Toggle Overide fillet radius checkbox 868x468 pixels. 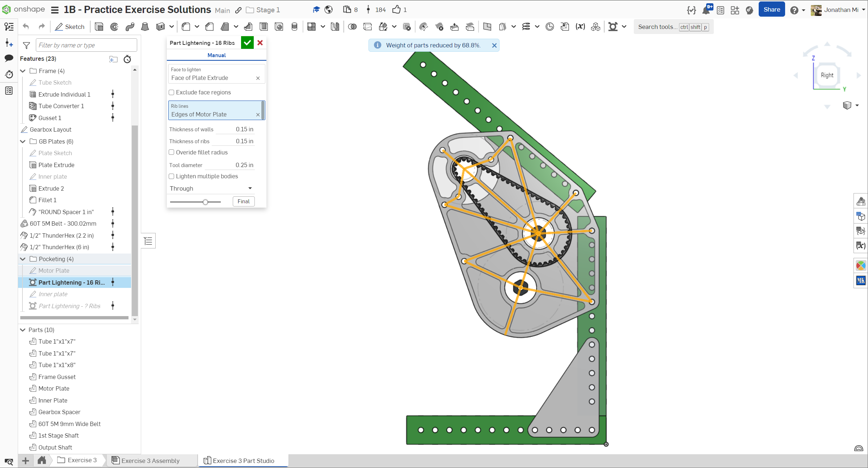pyautogui.click(x=172, y=153)
